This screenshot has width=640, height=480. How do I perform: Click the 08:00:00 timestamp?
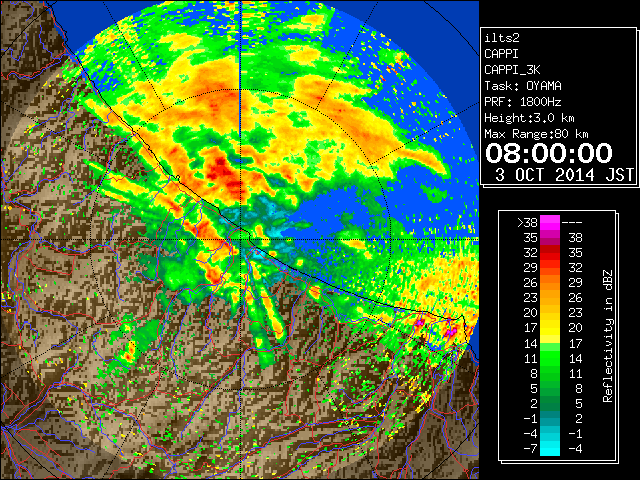(x=549, y=153)
